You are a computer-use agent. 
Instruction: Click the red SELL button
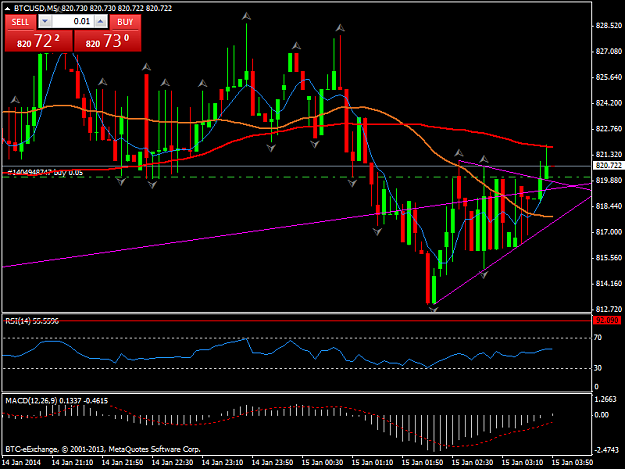point(20,22)
